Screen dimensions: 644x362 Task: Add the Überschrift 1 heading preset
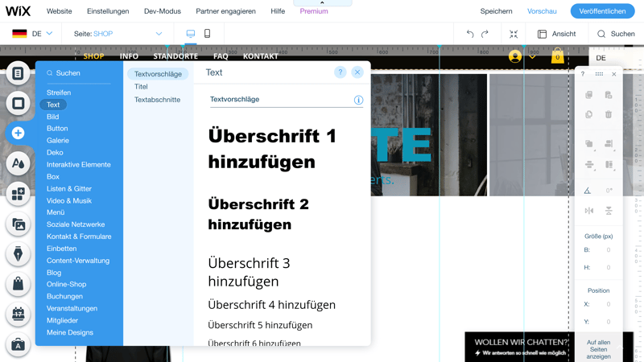pos(272,149)
